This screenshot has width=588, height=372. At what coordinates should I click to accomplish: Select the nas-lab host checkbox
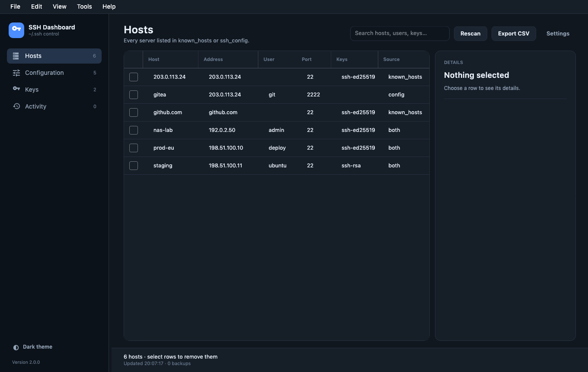click(134, 130)
